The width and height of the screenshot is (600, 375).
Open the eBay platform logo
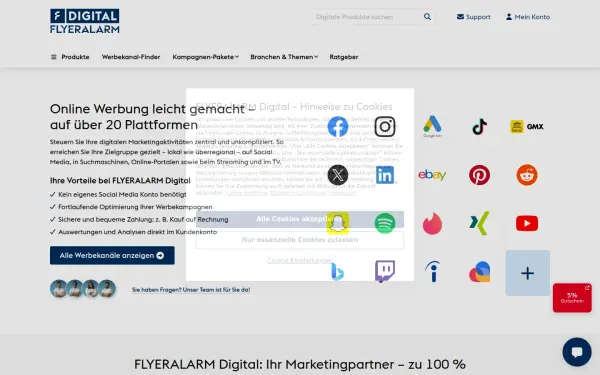[432, 175]
